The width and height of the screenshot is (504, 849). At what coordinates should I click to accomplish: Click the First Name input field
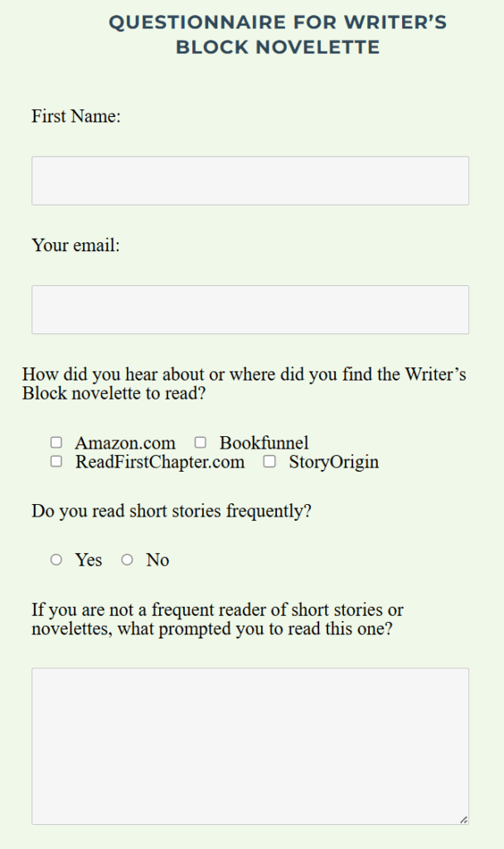(x=250, y=181)
